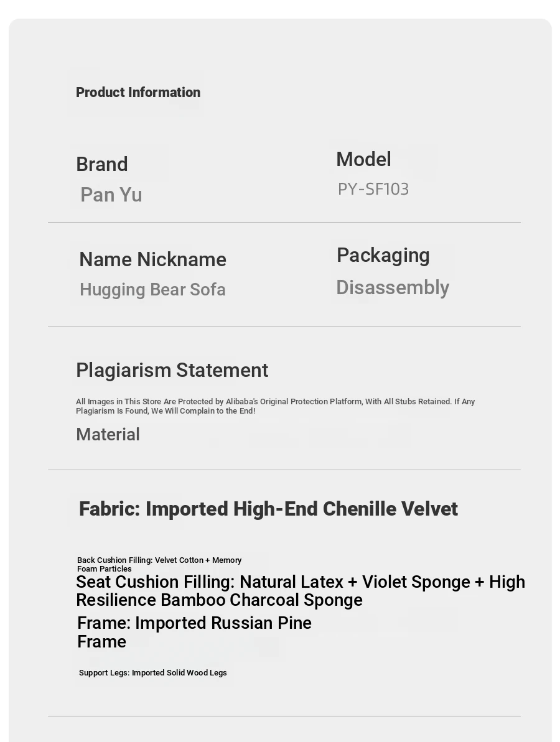Image resolution: width=560 pixels, height=742 pixels.
Task: Click the Hugging Bear Sofa text
Action: pyautogui.click(x=152, y=290)
